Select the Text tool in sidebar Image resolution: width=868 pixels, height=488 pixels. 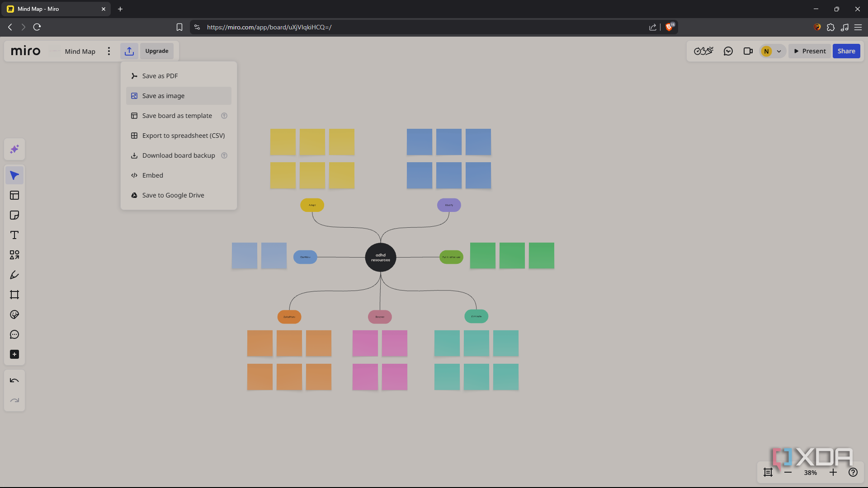pos(14,235)
